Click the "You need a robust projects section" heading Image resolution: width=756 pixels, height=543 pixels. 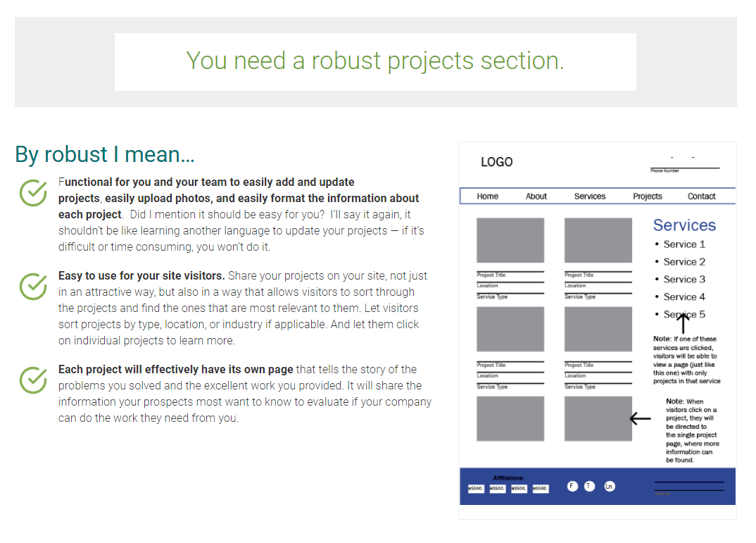(x=375, y=61)
